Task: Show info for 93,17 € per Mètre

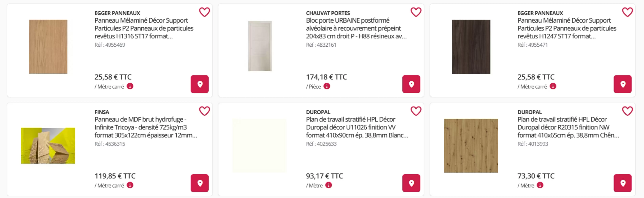Action: pos(329,185)
